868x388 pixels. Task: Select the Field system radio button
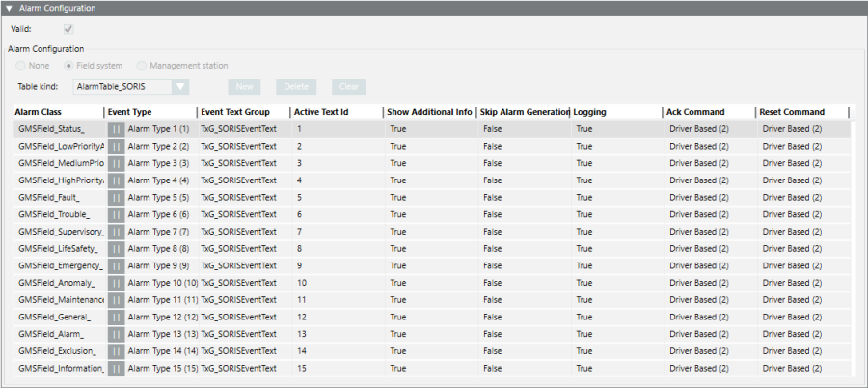(68, 66)
